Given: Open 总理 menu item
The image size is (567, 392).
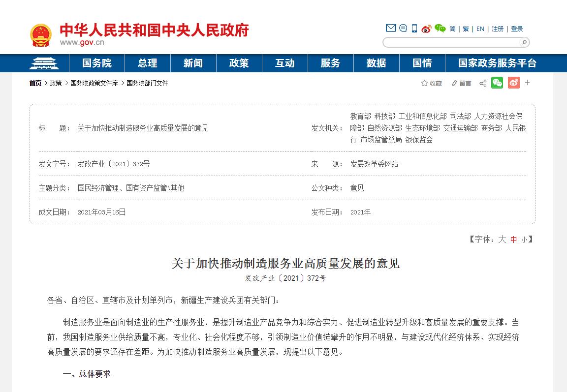Looking at the screenshot, I should coord(148,63).
